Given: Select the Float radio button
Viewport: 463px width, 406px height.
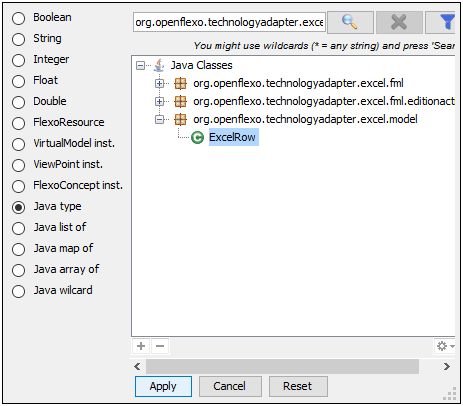Looking at the screenshot, I should (18, 81).
